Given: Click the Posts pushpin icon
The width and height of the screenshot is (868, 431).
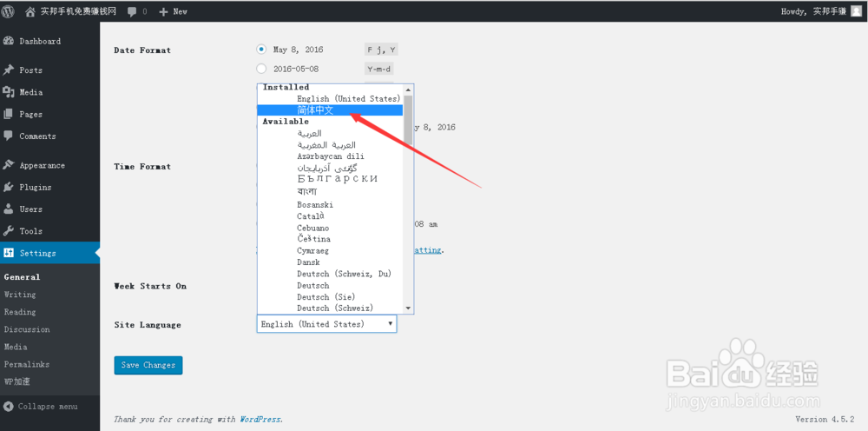Looking at the screenshot, I should click(x=9, y=70).
